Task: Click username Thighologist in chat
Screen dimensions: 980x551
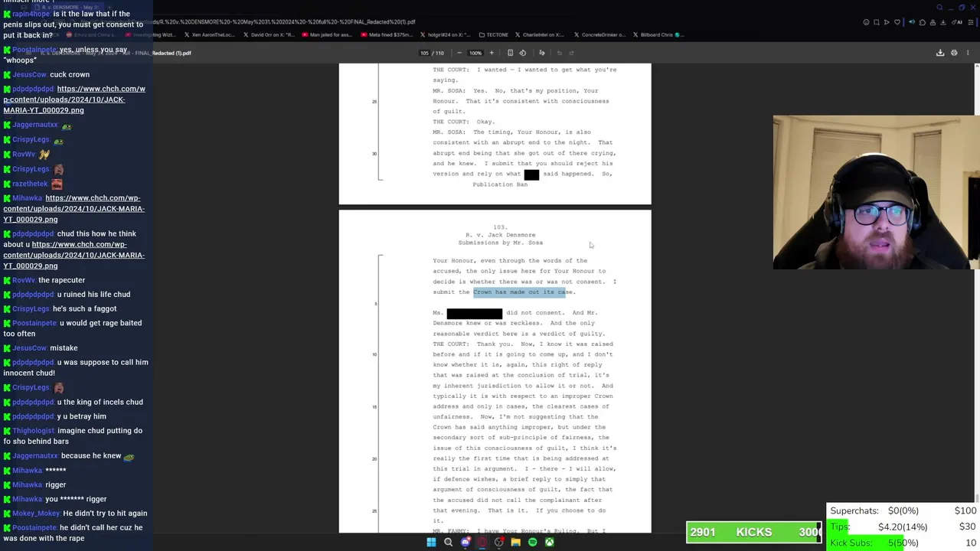Action: coord(34,431)
